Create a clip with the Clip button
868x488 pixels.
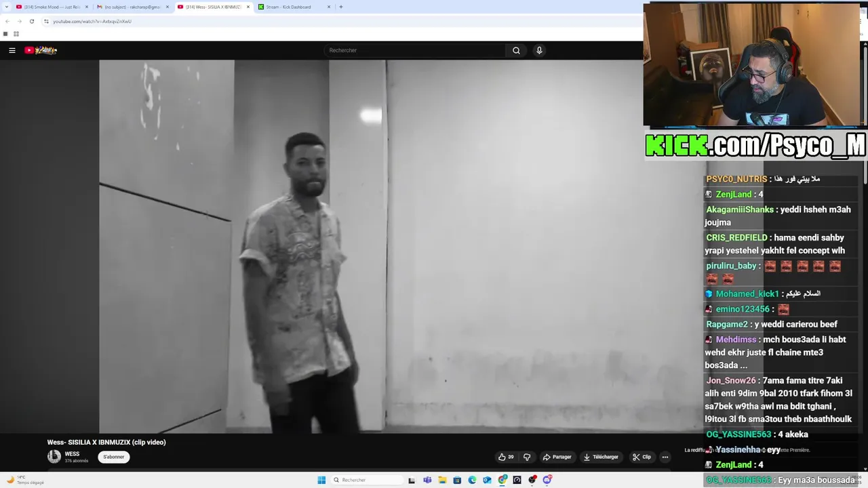[642, 457]
